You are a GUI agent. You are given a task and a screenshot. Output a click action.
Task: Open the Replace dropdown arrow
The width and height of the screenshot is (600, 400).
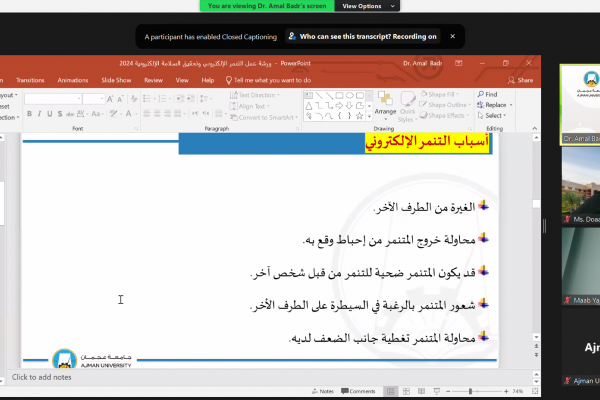pyautogui.click(x=512, y=104)
